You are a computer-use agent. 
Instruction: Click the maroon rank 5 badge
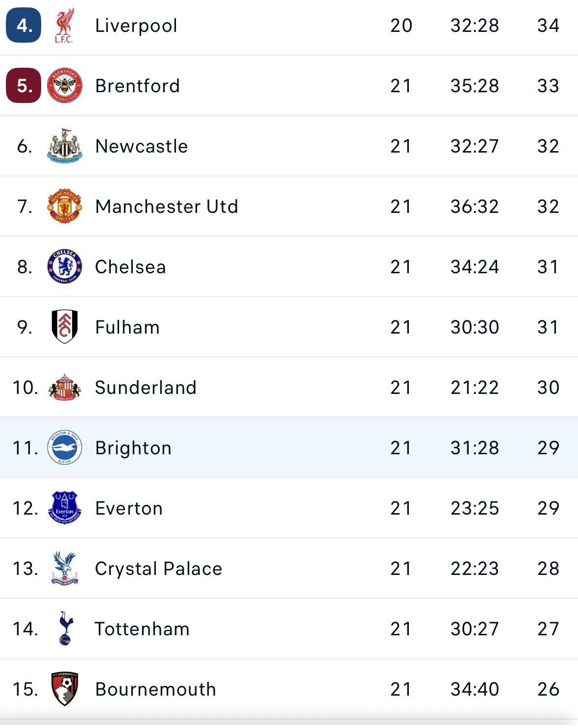tap(24, 85)
